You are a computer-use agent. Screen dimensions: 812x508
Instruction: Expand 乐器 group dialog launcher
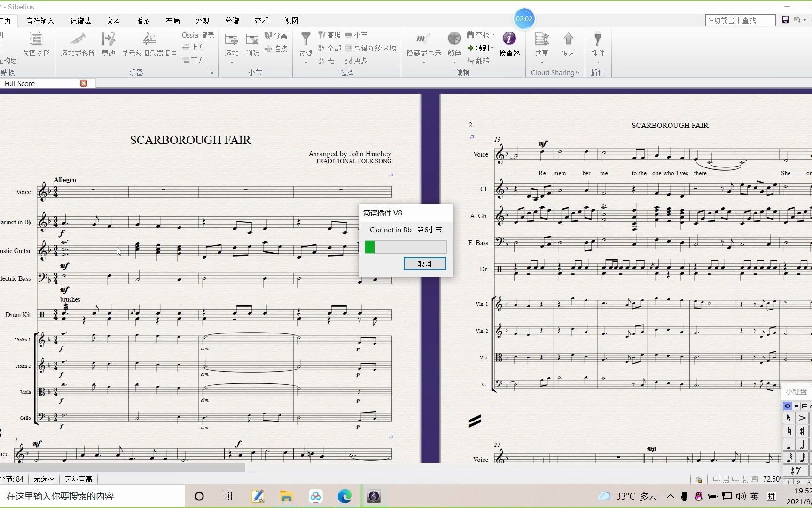tap(211, 72)
